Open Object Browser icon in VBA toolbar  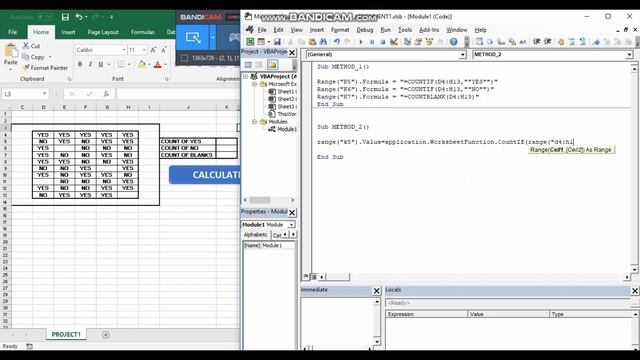[x=429, y=42]
